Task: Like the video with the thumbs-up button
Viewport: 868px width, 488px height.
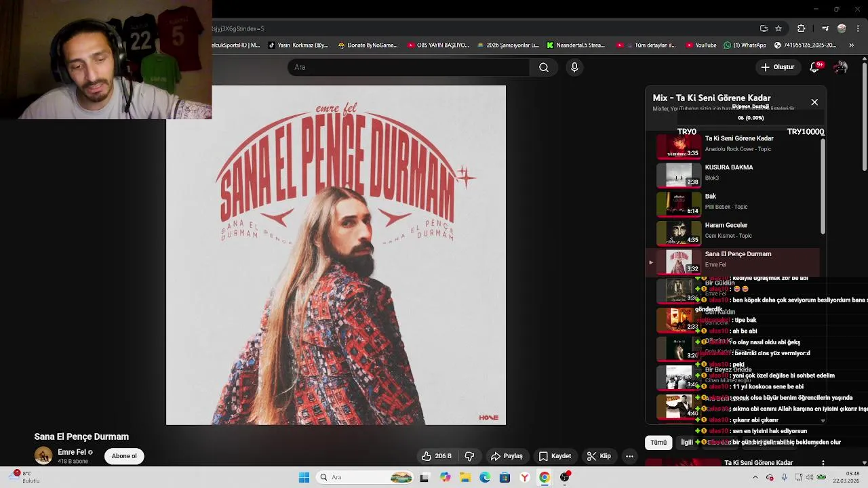Action: [436, 456]
